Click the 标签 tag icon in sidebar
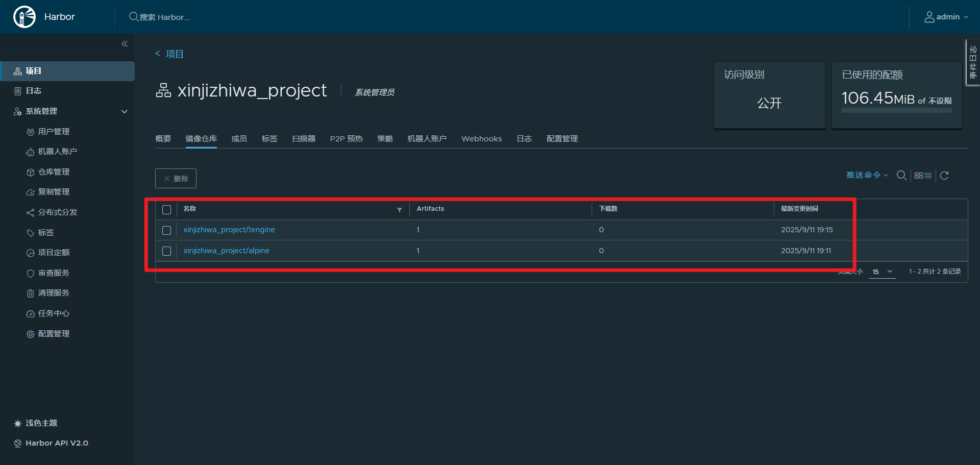Image resolution: width=980 pixels, height=465 pixels. 30,233
